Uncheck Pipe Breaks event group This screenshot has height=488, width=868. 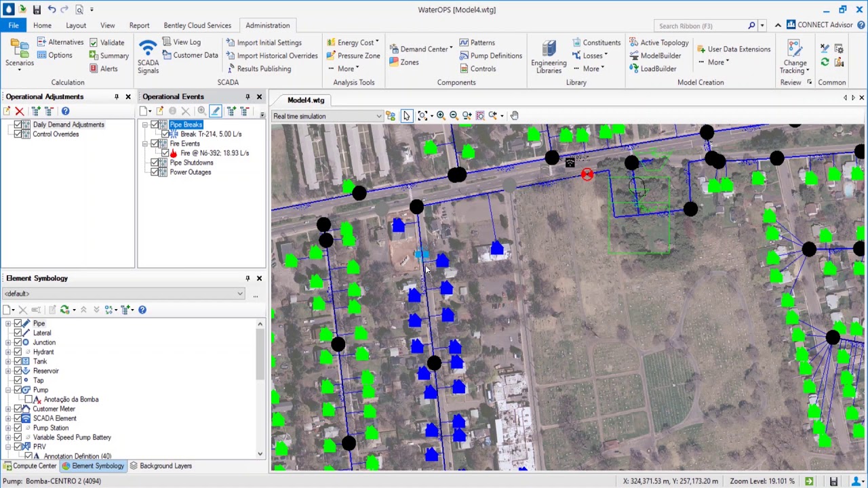tap(155, 125)
